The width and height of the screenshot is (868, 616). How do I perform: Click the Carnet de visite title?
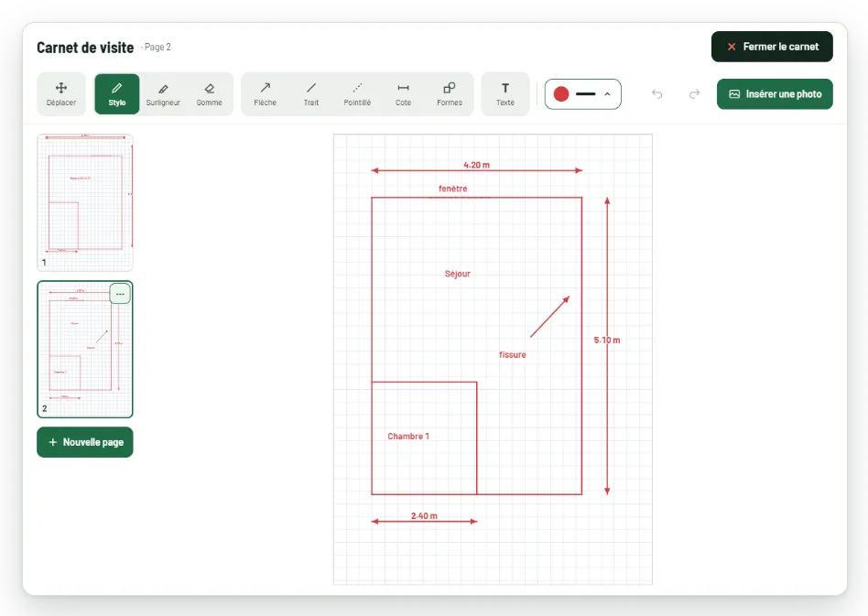pos(85,48)
